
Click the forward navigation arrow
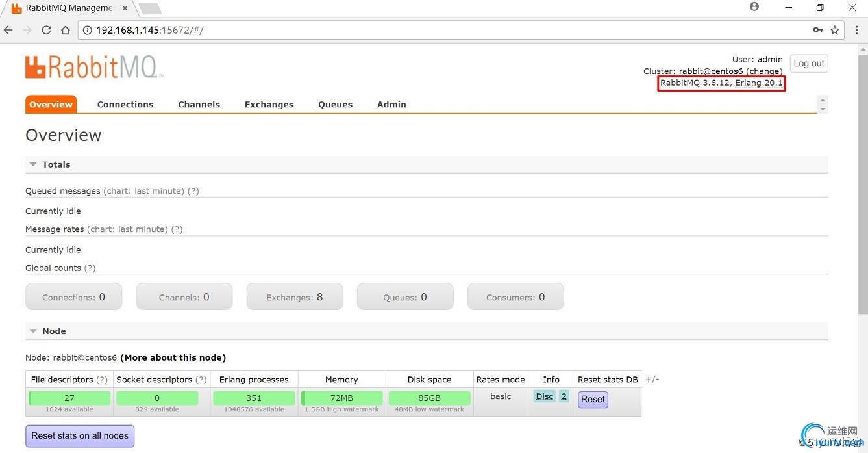27,30
